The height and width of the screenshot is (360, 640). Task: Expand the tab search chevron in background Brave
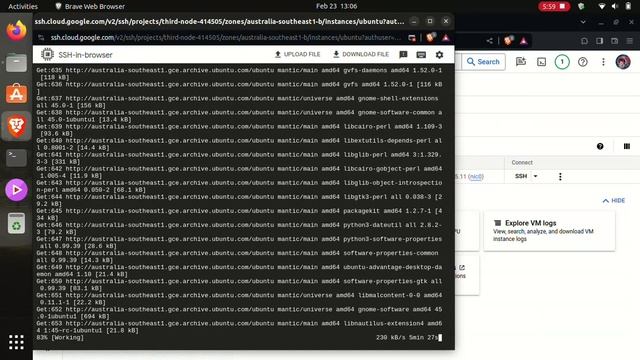583,22
